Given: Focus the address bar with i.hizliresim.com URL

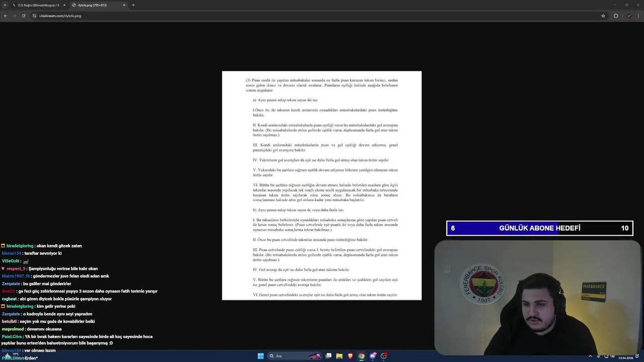Looking at the screenshot, I should [317, 16].
